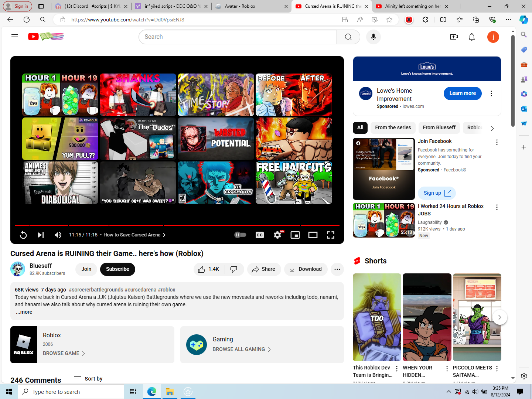Open the Windows Start menu

click(x=9, y=392)
